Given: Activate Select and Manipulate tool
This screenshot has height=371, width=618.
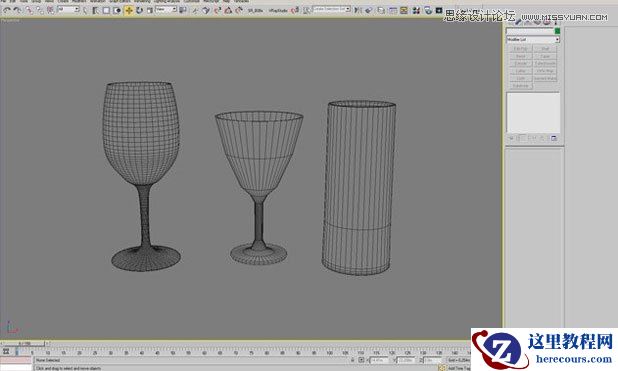Looking at the screenshot, I should pos(194,10).
